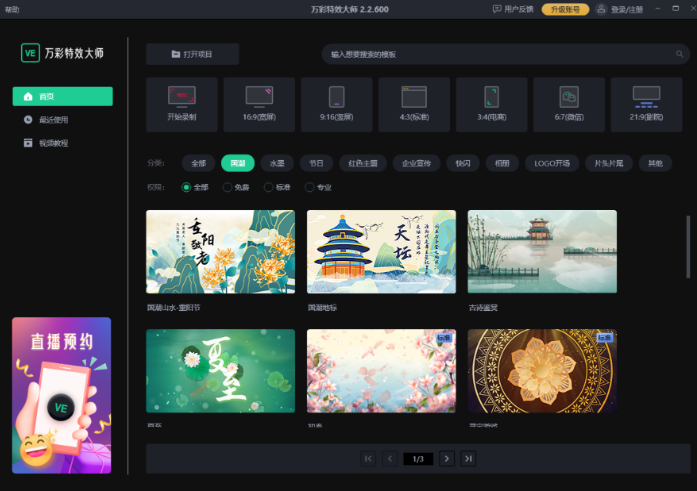Filter by 节日 holiday category

tap(316, 163)
